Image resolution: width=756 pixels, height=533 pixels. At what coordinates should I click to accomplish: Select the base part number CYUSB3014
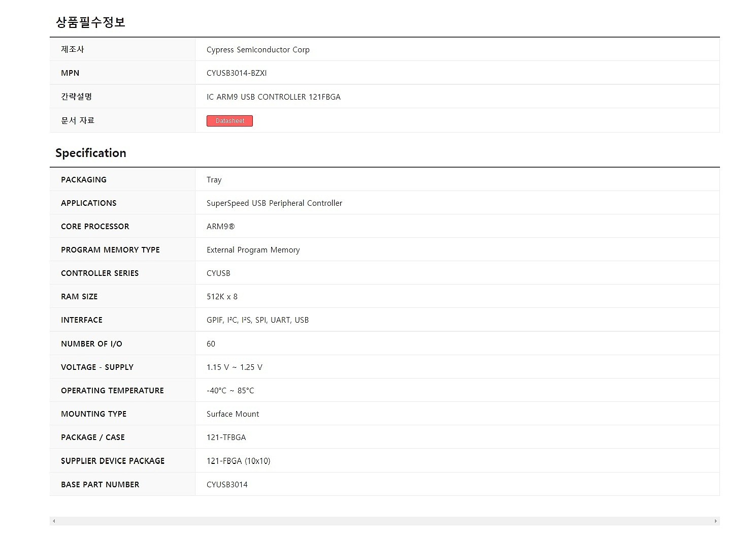click(x=227, y=485)
